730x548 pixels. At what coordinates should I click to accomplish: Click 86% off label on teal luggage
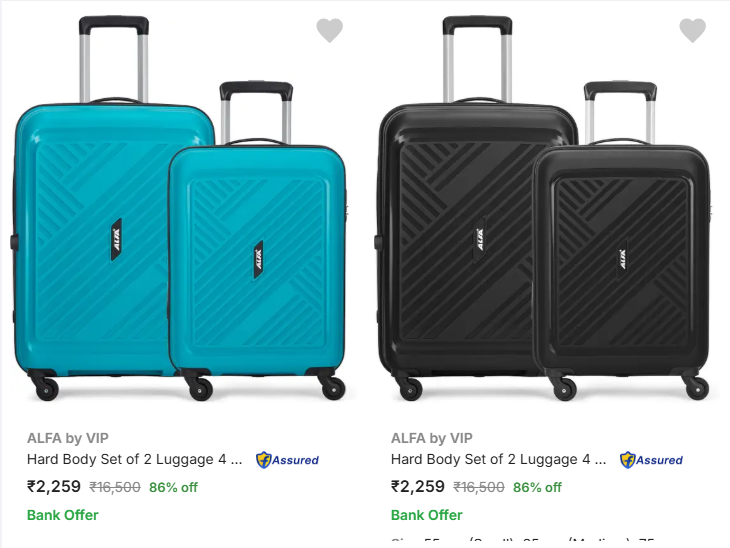click(x=173, y=488)
